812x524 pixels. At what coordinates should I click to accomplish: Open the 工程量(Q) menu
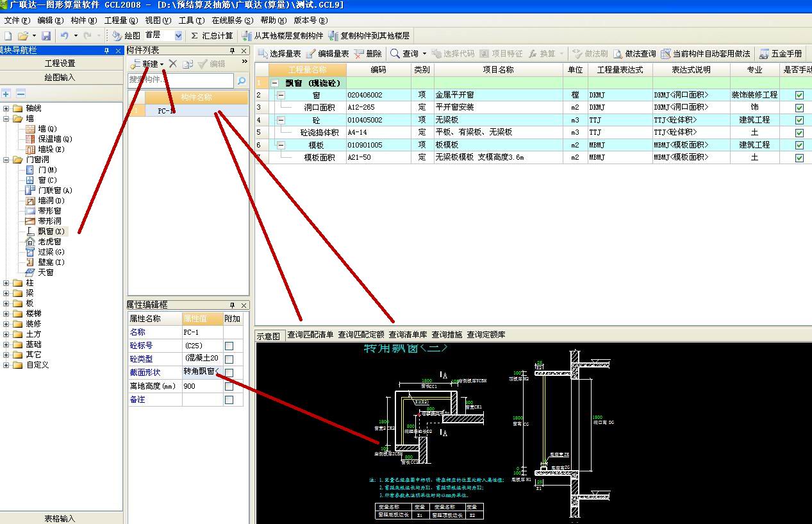click(x=121, y=21)
